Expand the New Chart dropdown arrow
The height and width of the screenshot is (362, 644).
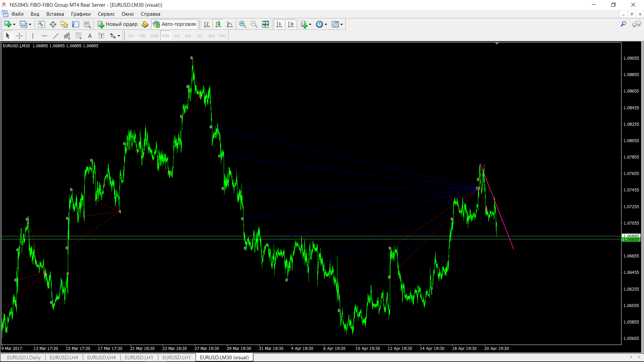(x=14, y=24)
